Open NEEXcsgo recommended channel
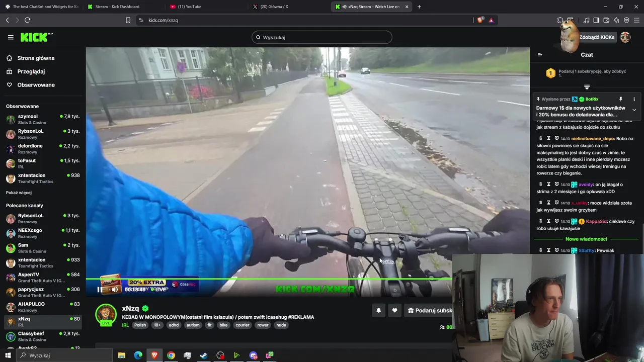644x362 pixels. click(43, 233)
